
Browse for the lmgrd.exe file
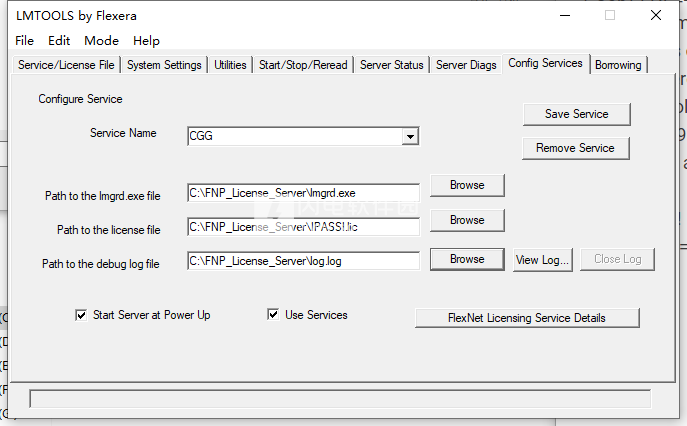tap(467, 185)
